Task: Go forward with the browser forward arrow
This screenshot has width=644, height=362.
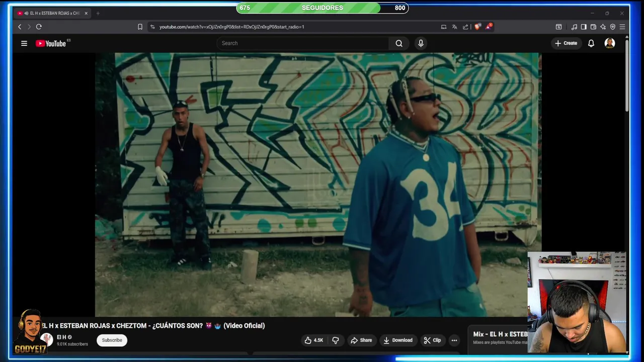Action: [29, 27]
